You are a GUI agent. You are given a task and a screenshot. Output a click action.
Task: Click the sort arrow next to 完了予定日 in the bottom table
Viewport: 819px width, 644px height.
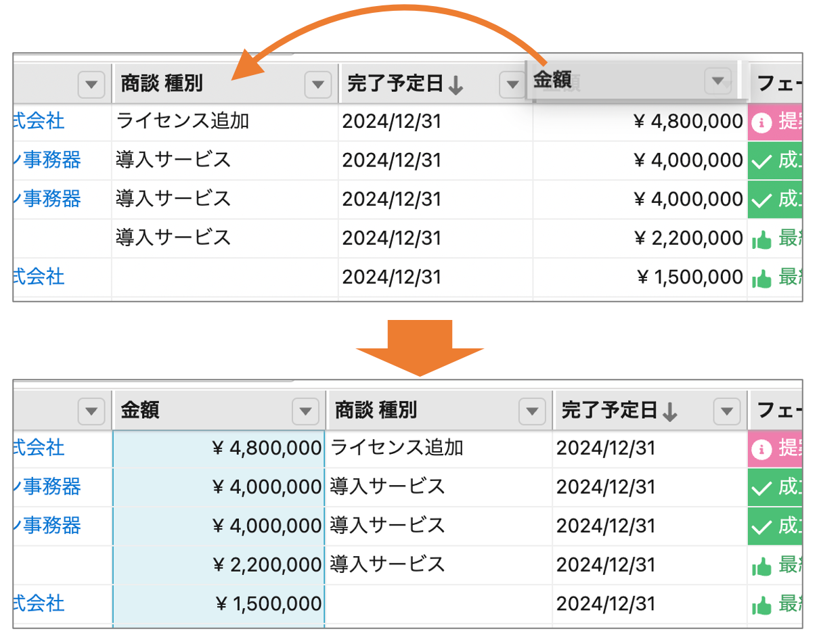coord(670,411)
